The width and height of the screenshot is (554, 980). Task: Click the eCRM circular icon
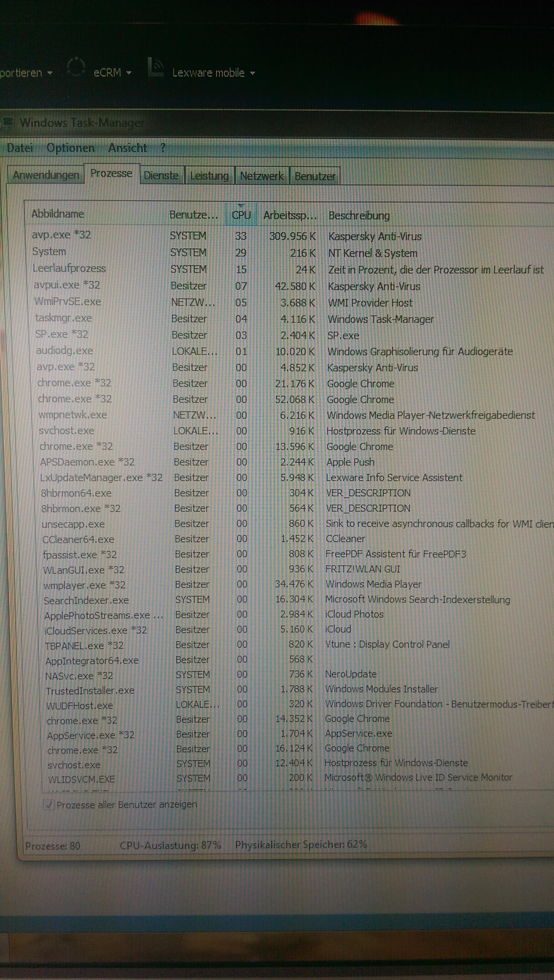[x=76, y=67]
